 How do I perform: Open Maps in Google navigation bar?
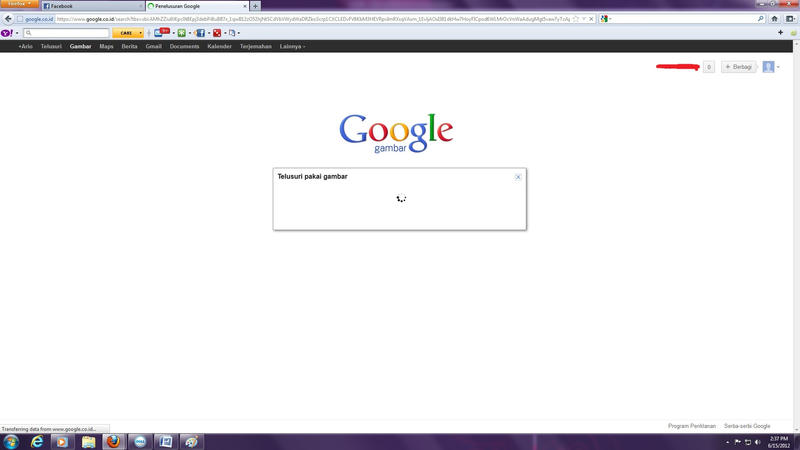pyautogui.click(x=106, y=46)
